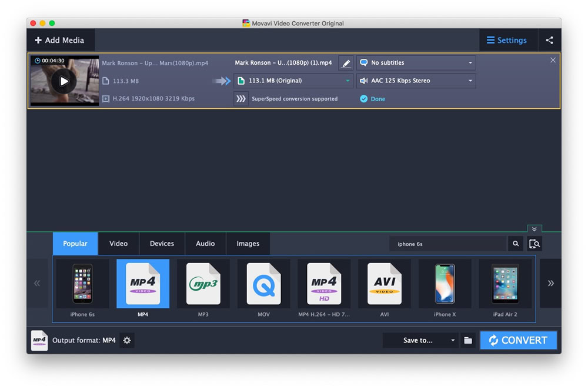The height and width of the screenshot is (389, 588).
Task: Select the iPhone X preset icon
Action: tap(445, 284)
